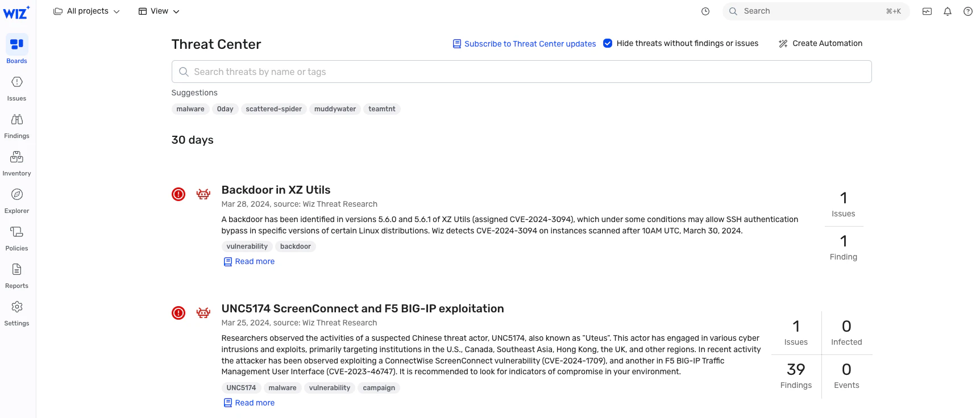The image size is (980, 418).
Task: Open the Explorer compass icon
Action: point(16,195)
